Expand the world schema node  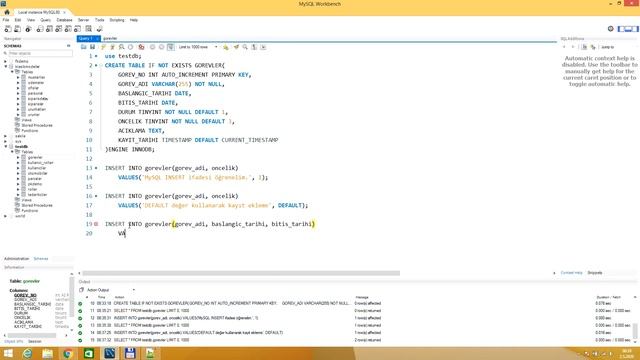6,216
